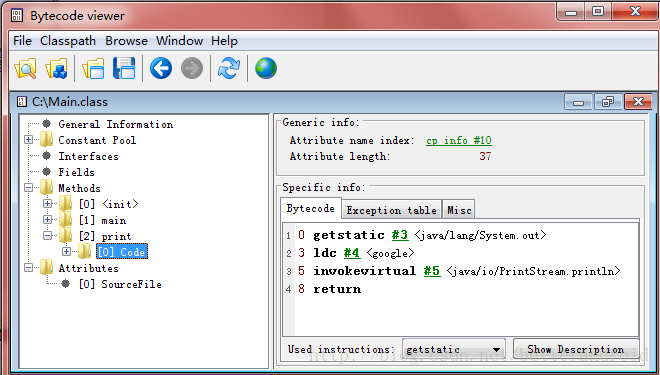Select the [1] main method item
The image size is (660, 375).
pyautogui.click(x=102, y=220)
